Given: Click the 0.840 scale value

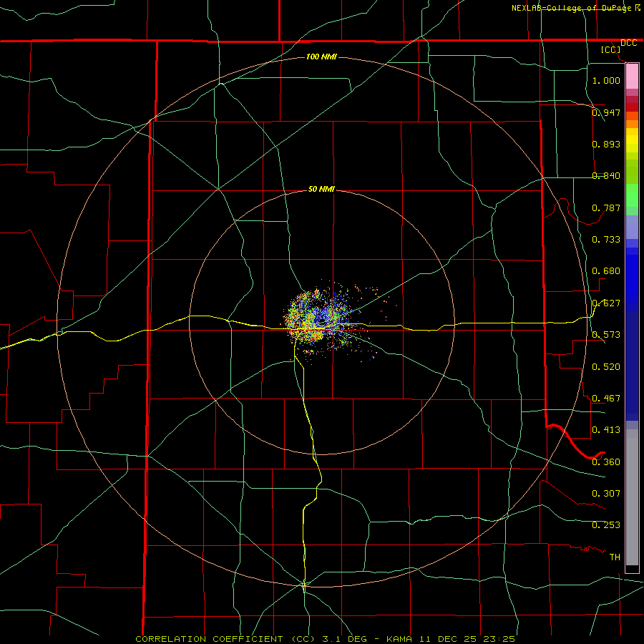Looking at the screenshot, I should [606, 176].
